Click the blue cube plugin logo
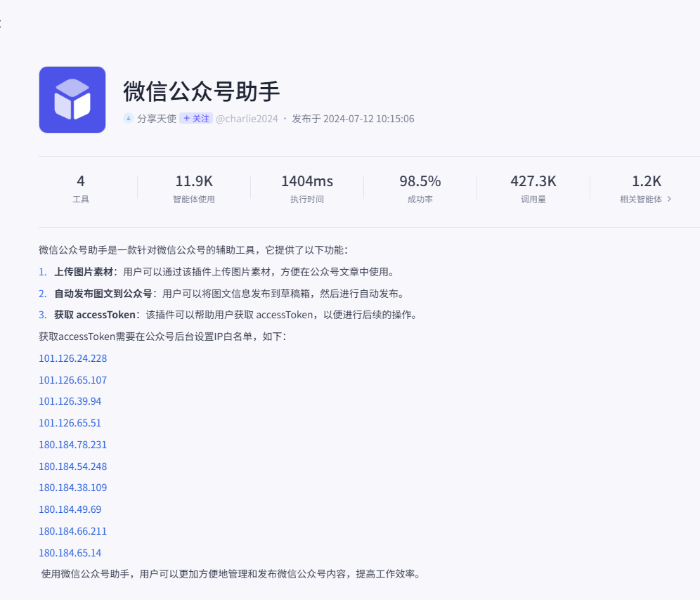 point(72,100)
